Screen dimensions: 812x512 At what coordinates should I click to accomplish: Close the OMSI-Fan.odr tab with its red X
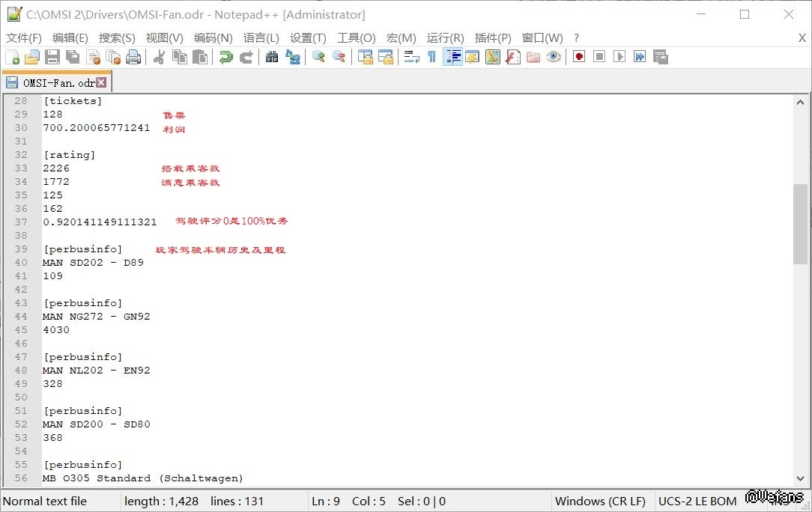click(x=102, y=82)
